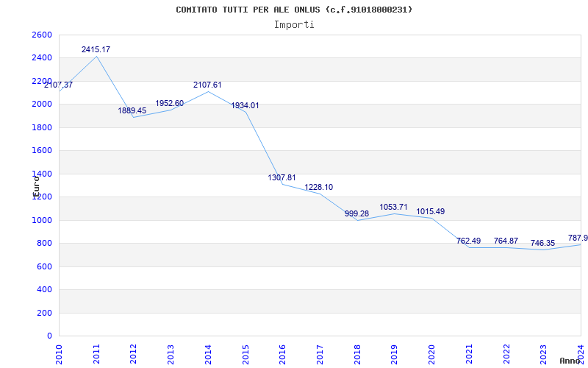Viewport: 588px width, 368px height.
Task: Select the 1015.49 data label
Action: [431, 212]
